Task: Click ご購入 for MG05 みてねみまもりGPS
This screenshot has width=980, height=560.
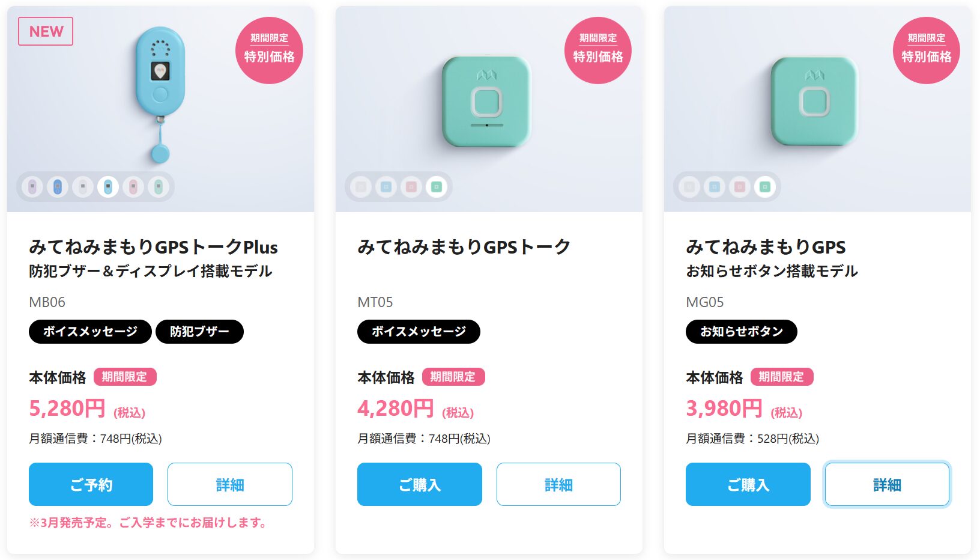Action: tap(748, 484)
